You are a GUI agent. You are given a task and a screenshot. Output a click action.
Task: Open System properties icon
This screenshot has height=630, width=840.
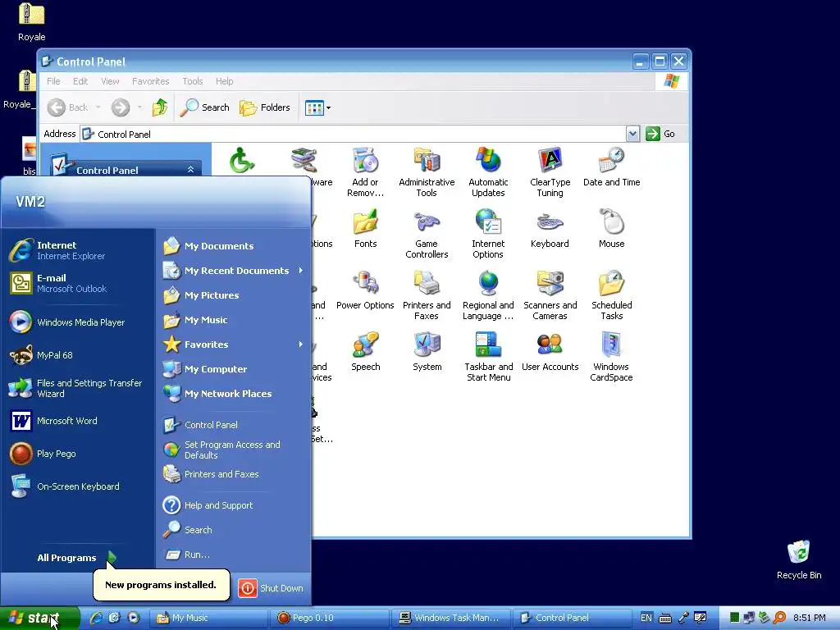pos(427,351)
